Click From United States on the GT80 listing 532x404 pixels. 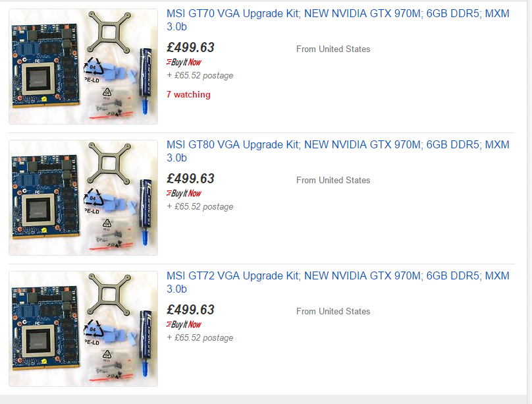[333, 180]
